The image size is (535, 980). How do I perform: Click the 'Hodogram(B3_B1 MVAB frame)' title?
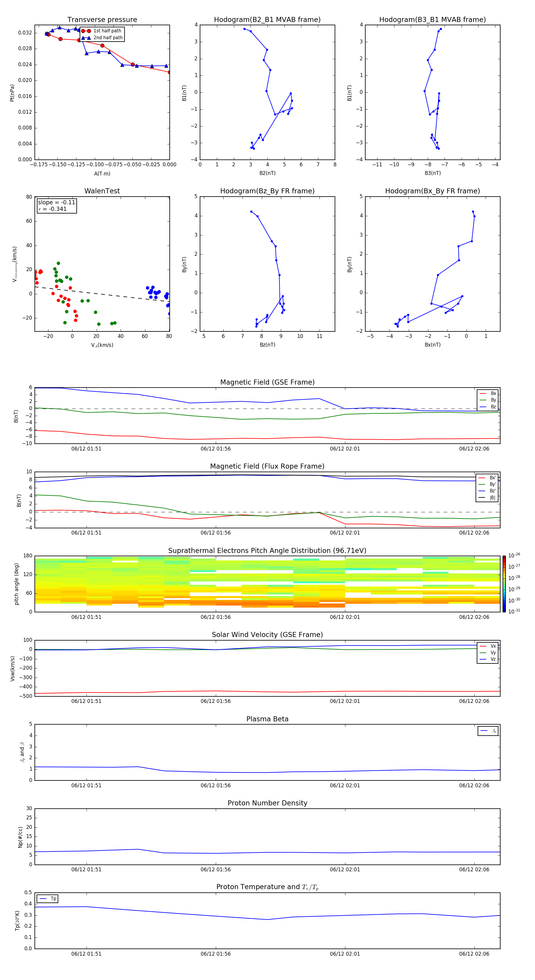point(432,19)
